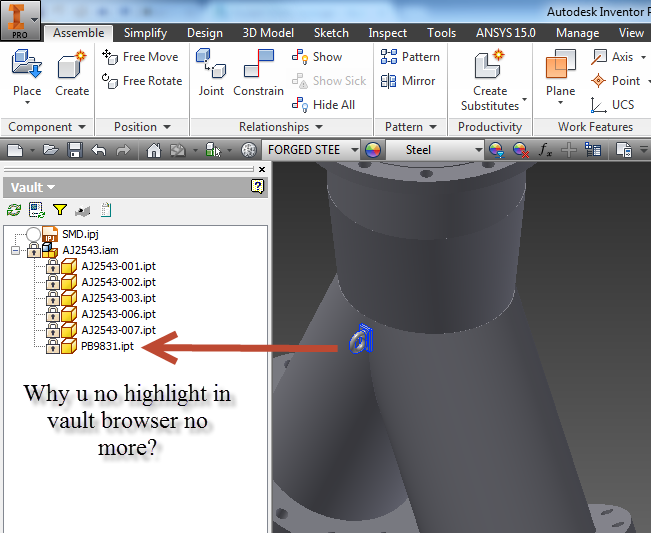Open the appearance color wheel button
Screen dimensions: 651x533
[x=373, y=150]
